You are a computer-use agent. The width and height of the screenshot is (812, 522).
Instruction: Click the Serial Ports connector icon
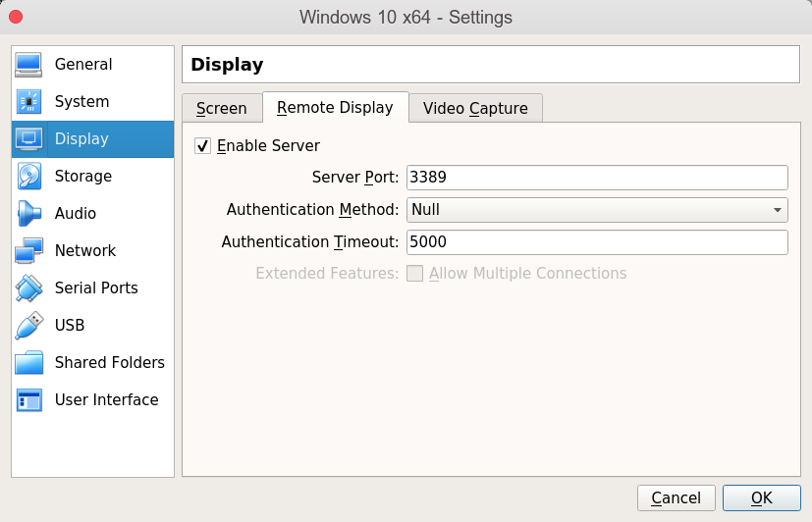click(28, 287)
